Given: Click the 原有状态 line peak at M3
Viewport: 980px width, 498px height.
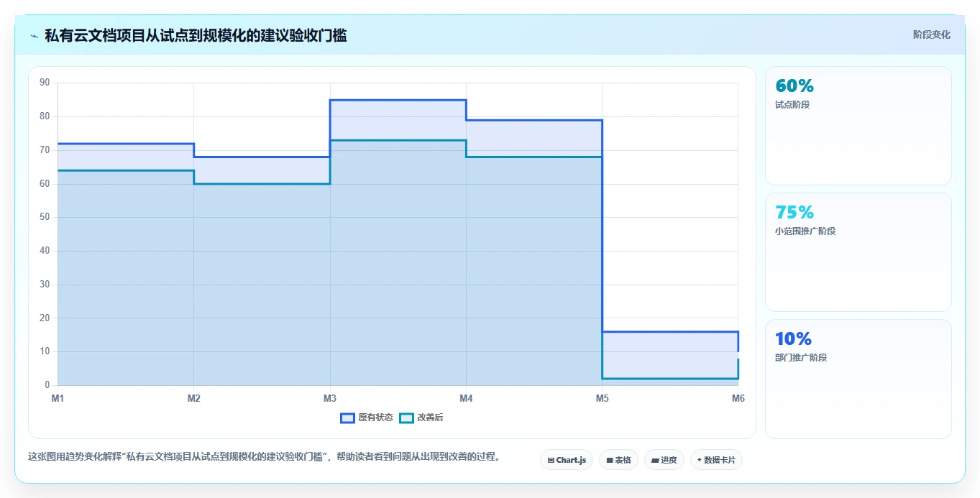Looking at the screenshot, I should click(398, 100).
